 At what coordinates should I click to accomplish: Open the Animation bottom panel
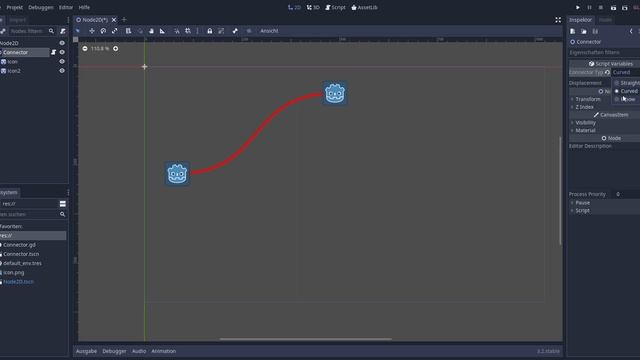coord(163,351)
